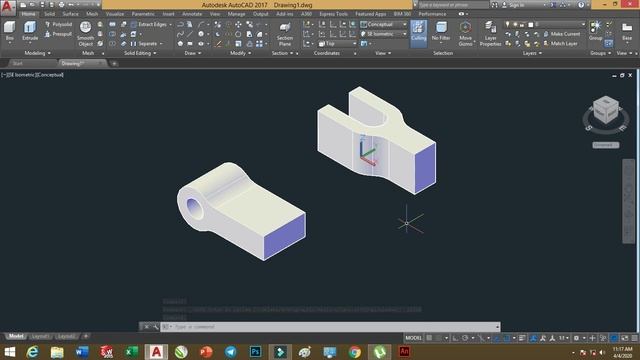Open the Top UCS dropdown in Coordinates

(x=337, y=44)
